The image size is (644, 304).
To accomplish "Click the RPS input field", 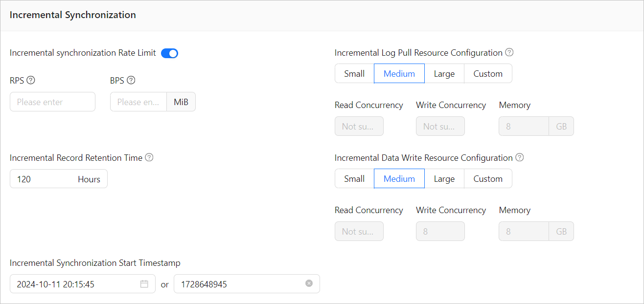I will pyautogui.click(x=52, y=102).
